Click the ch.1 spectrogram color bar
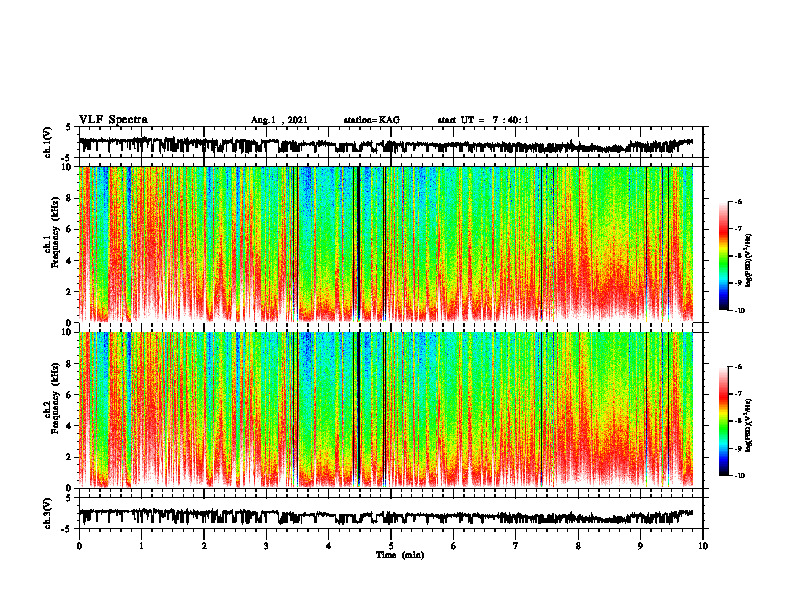Image resolution: width=792 pixels, height=612 pixels. (x=723, y=256)
